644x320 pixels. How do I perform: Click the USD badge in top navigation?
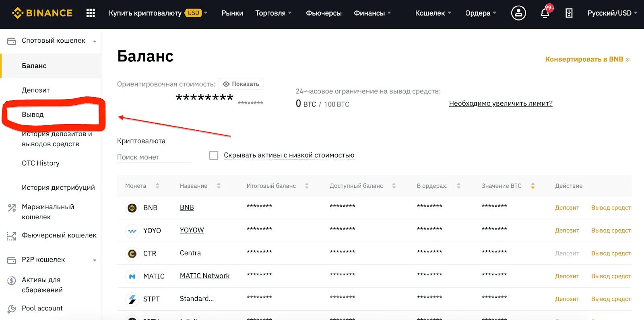pyautogui.click(x=194, y=13)
